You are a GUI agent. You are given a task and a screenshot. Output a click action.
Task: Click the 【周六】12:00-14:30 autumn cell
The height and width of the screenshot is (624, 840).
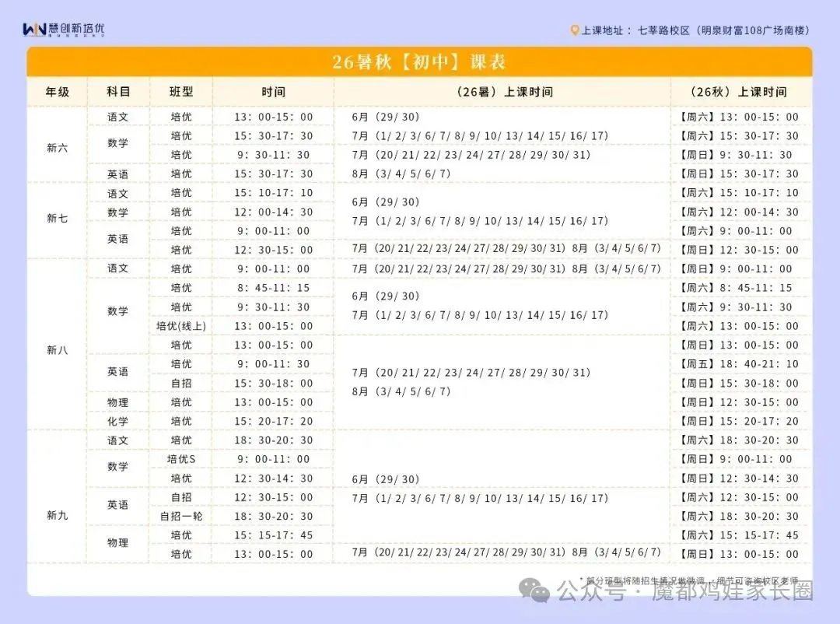pyautogui.click(x=741, y=212)
